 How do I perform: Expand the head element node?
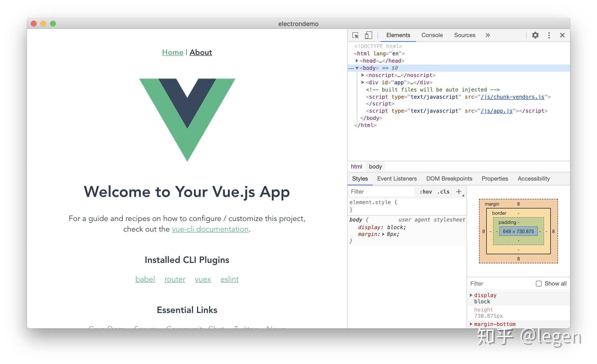click(x=357, y=61)
